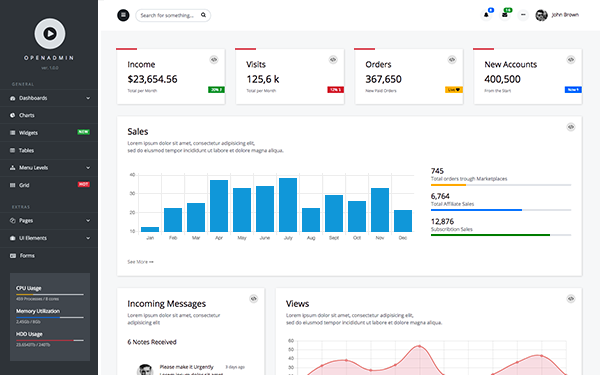Click the Dashboards sidebar icon
Screen dimensions: 600x375
13,98
